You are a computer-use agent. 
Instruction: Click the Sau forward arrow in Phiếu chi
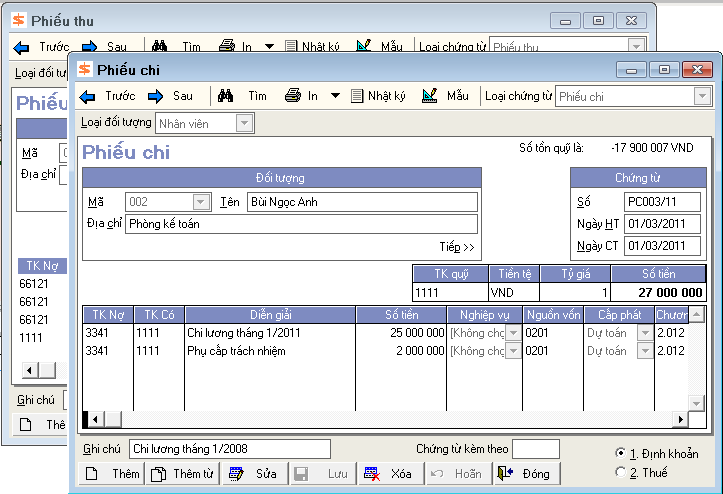(x=155, y=96)
